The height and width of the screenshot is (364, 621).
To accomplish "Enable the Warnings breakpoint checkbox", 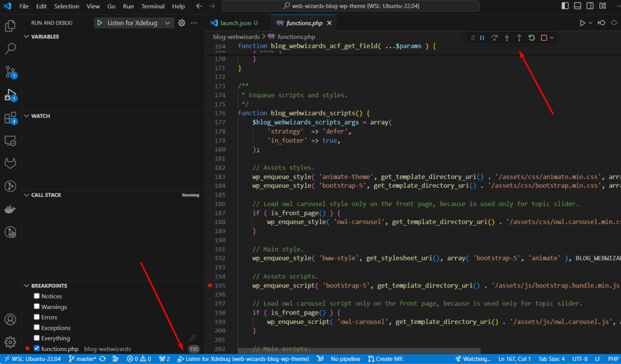I will click(37, 306).
